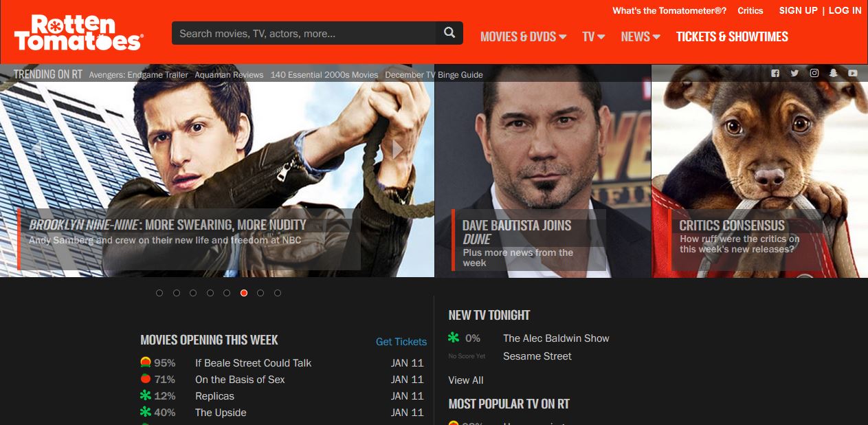
Task: Click the 40% score for The Upside
Action: [165, 412]
